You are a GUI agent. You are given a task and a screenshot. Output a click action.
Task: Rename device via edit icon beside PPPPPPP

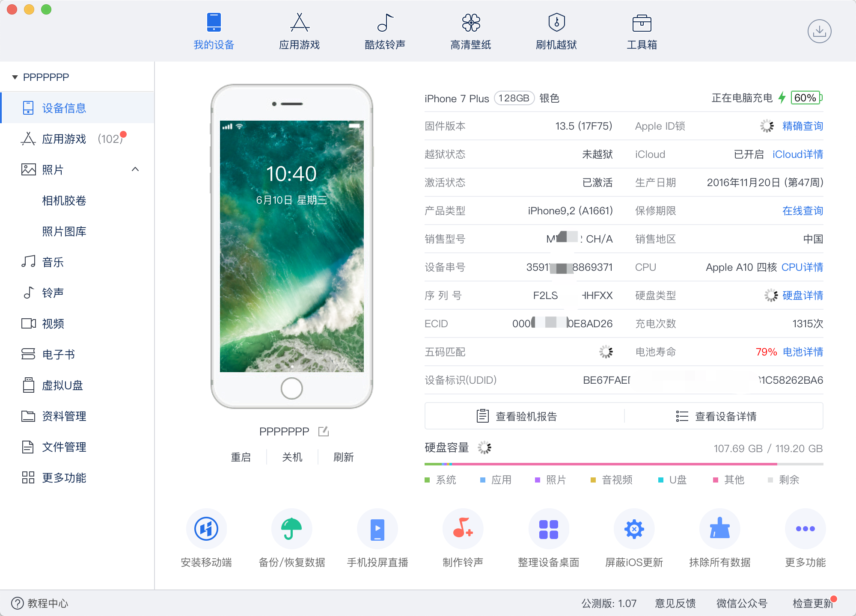(x=323, y=431)
